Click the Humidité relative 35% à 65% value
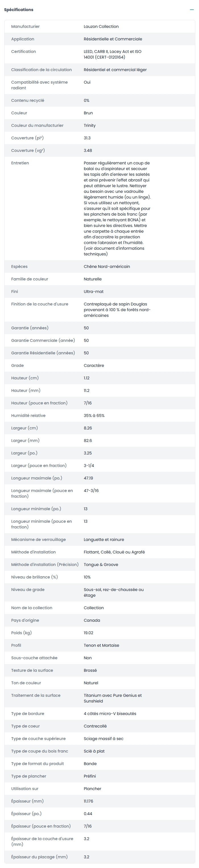The height and width of the screenshot is (868, 199). pyautogui.click(x=94, y=416)
